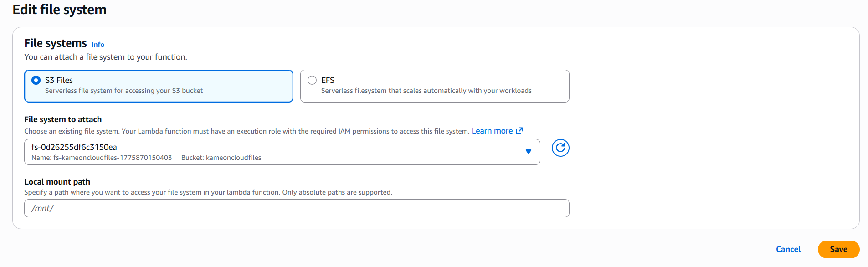Expand the file system dropdown arrow
This screenshot has height=267, width=868.
click(528, 152)
